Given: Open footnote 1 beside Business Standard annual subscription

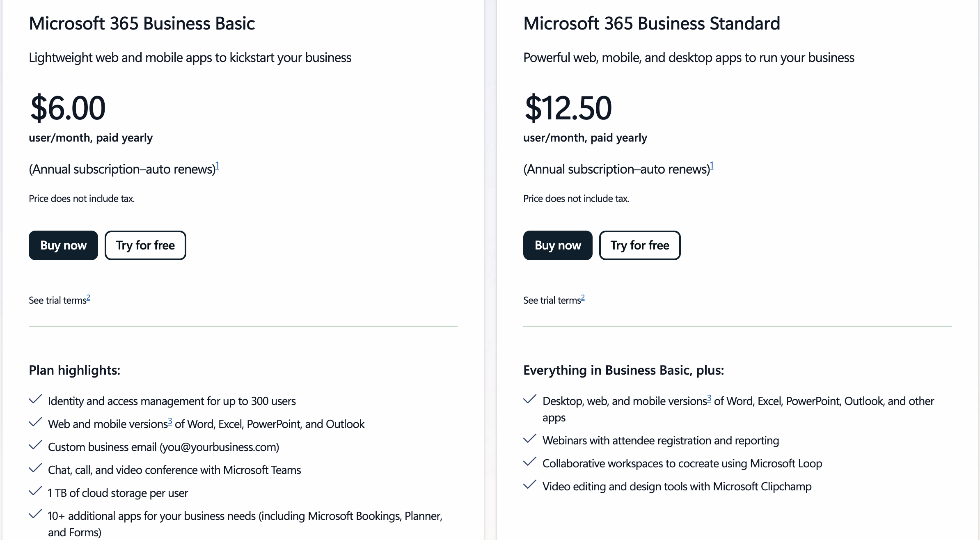Looking at the screenshot, I should (x=712, y=166).
